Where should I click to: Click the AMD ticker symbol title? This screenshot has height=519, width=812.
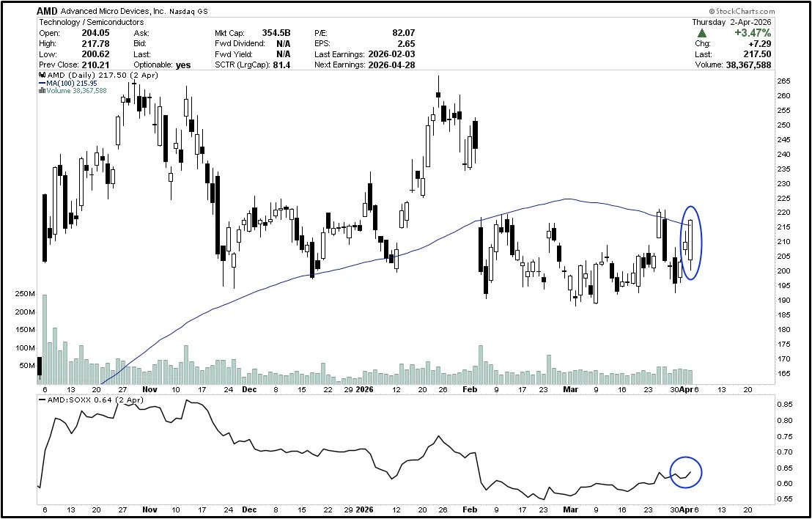pos(47,11)
